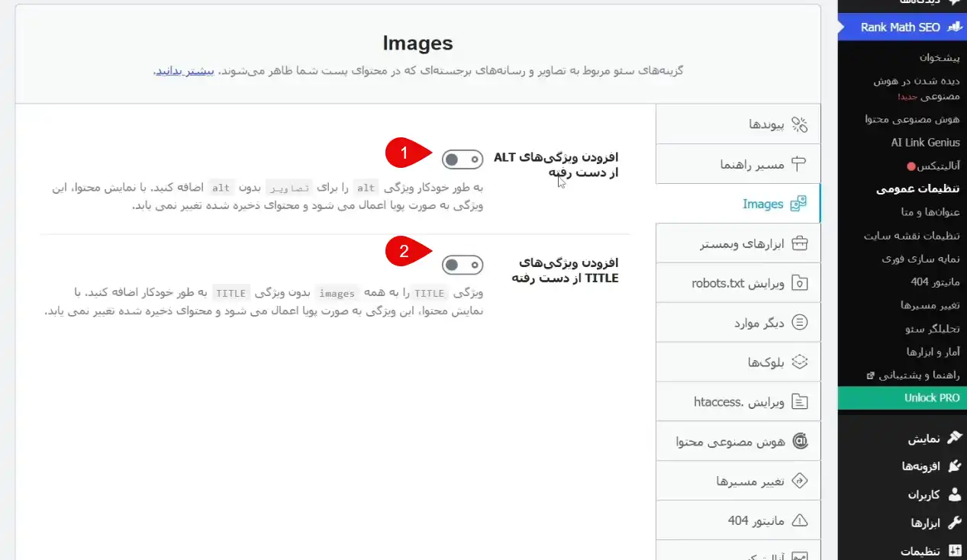Open AI Link Genius submenu
967x560 pixels.
926,143
